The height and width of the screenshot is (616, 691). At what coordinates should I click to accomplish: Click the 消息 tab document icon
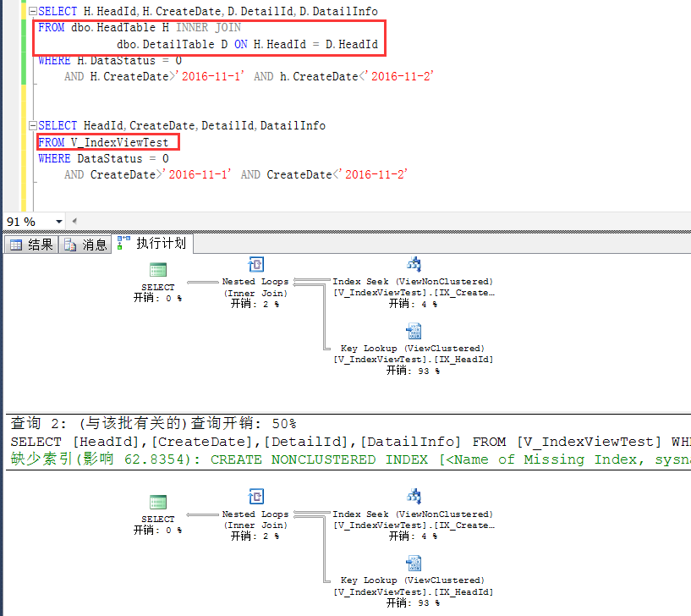pyautogui.click(x=70, y=245)
